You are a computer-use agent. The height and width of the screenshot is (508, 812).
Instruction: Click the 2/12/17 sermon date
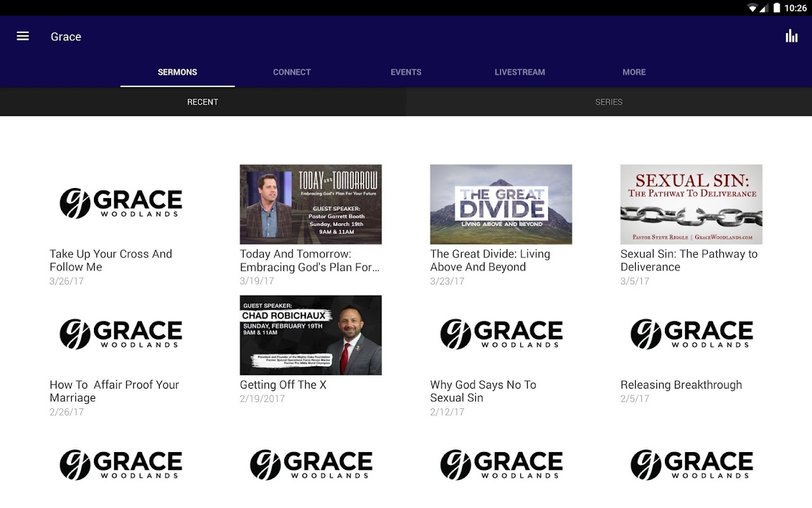[447, 412]
